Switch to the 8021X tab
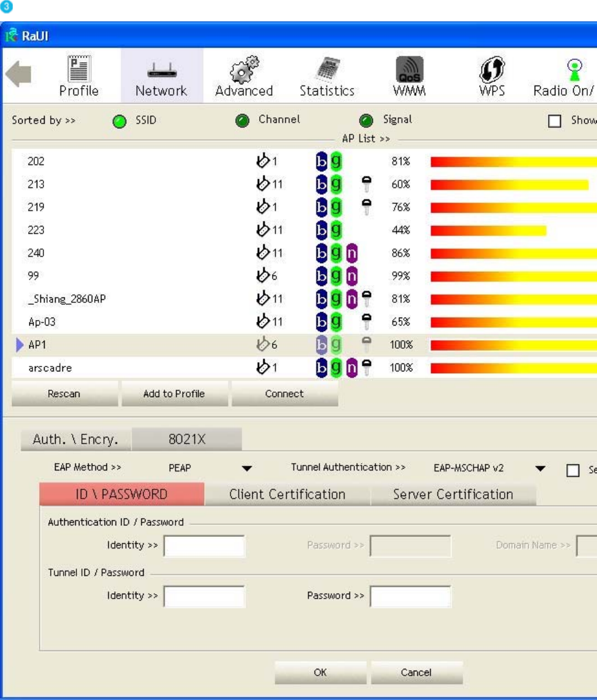The height and width of the screenshot is (700, 597). [186, 439]
